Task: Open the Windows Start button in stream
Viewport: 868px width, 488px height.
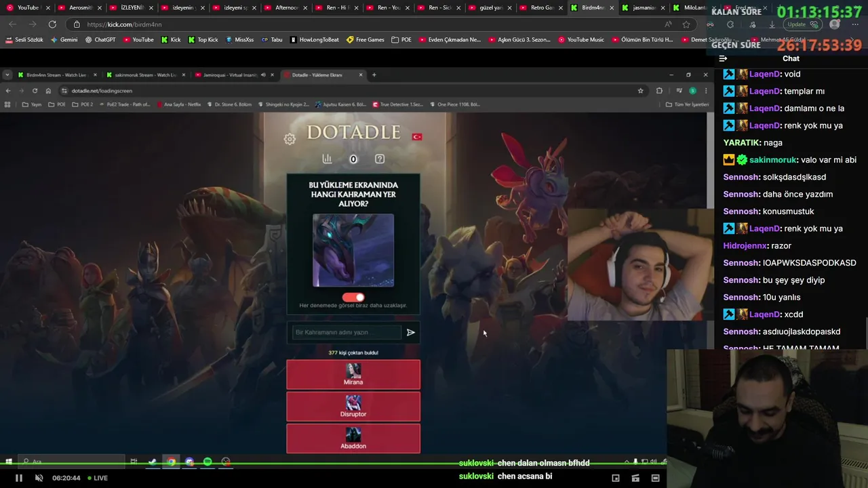Action: pos(9,462)
